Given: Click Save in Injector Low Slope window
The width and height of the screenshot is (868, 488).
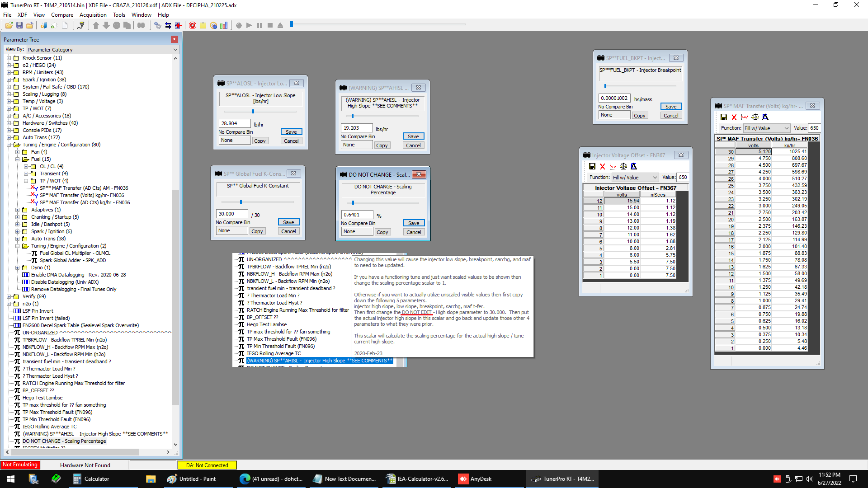Looking at the screenshot, I should [x=291, y=132].
